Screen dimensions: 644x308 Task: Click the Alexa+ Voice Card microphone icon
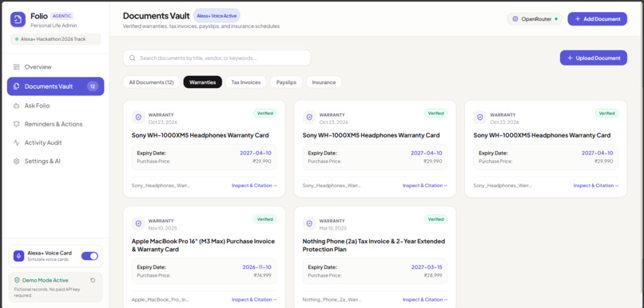(x=18, y=256)
